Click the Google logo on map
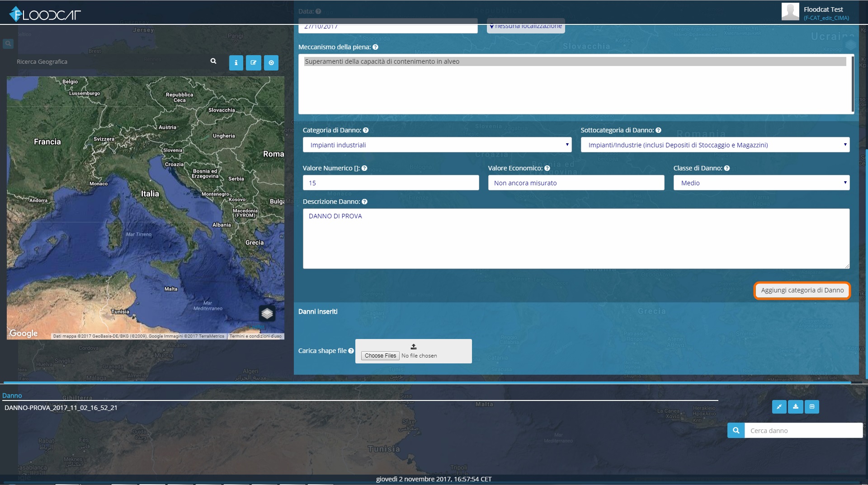Screen dimensions: 868x485 click(24, 333)
